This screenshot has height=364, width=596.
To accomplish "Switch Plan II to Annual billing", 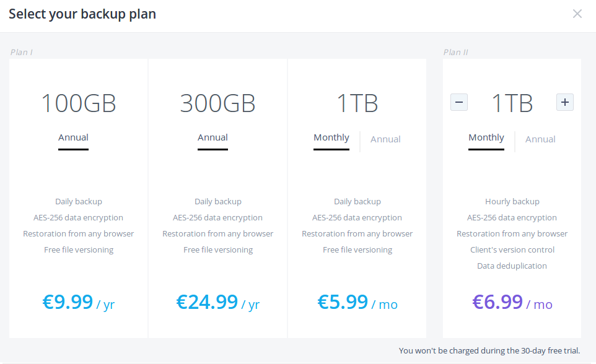I will point(540,139).
